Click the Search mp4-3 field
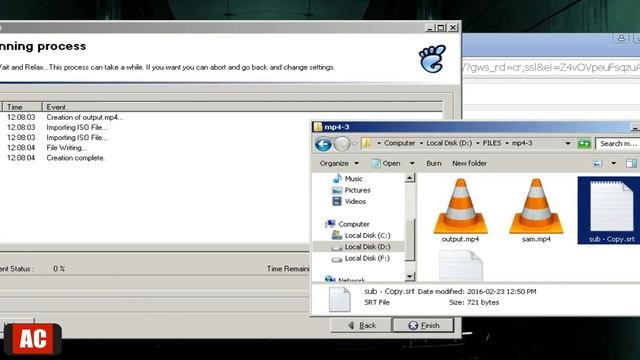This screenshot has height=360, width=640. (617, 144)
